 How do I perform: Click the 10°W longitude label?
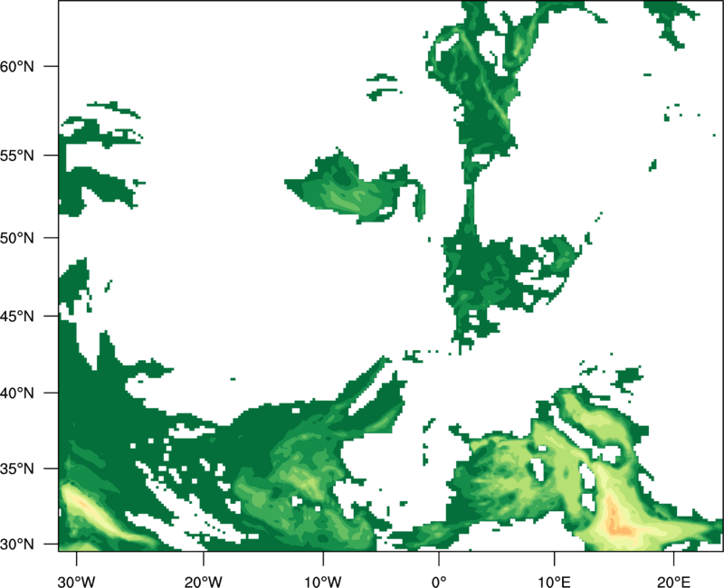coord(323,582)
